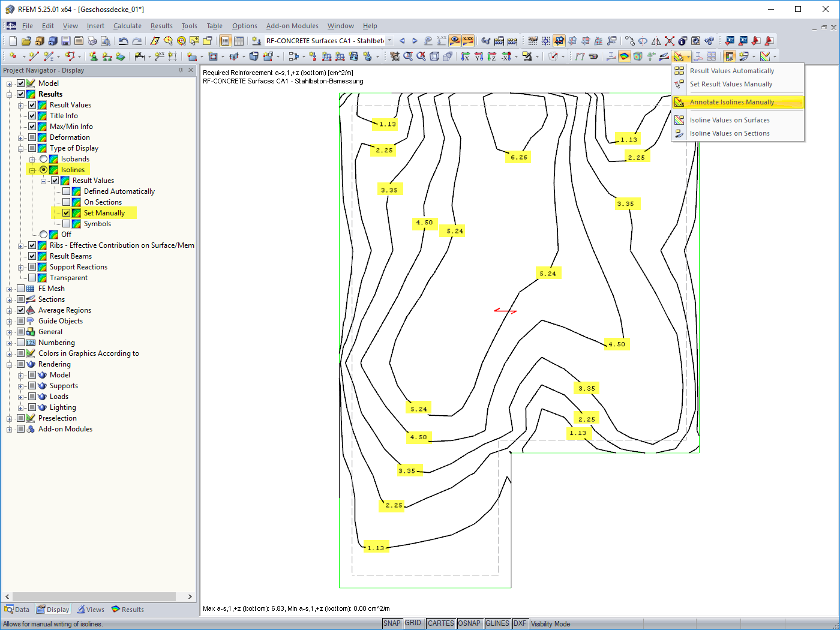Viewport: 840px width, 630px height.
Task: Click the Results annotation toolbar icon
Action: (679, 56)
